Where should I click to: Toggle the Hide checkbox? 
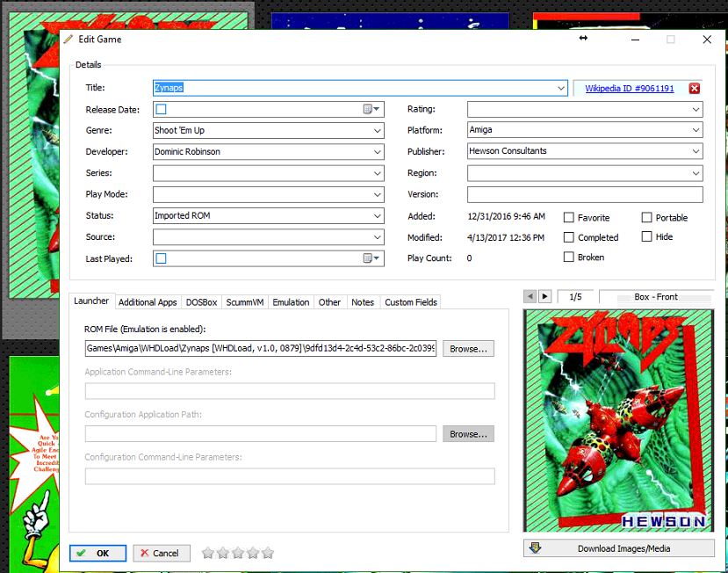(646, 236)
